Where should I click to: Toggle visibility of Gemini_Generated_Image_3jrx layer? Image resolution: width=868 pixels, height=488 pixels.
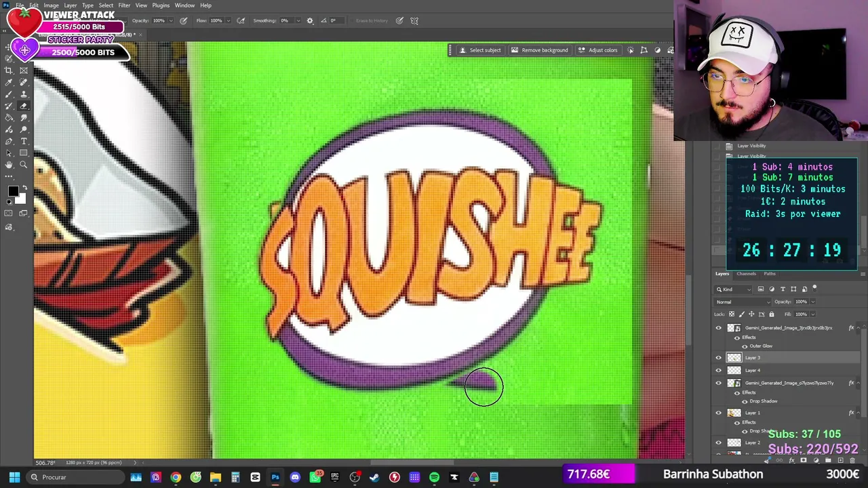(719, 328)
